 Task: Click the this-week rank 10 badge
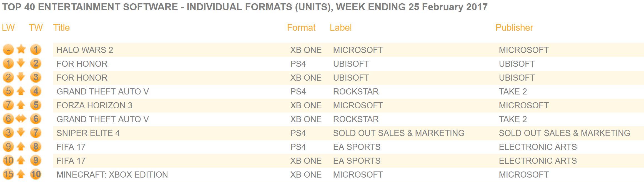(36, 174)
